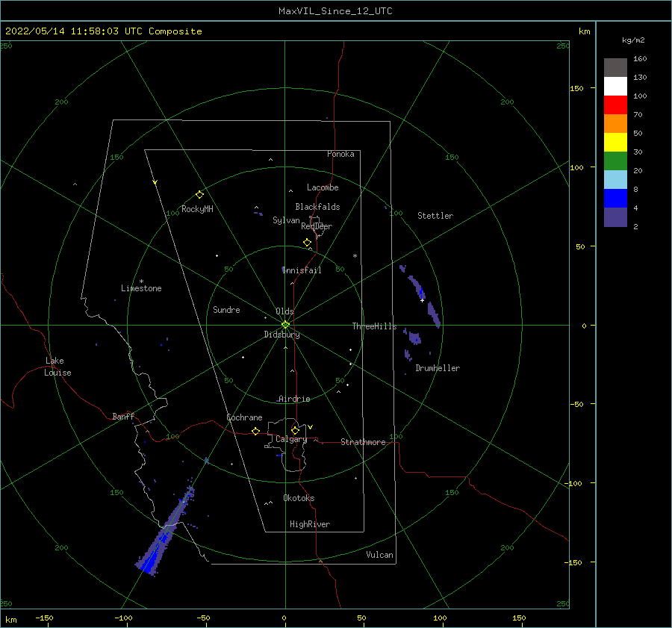Click the km unit label at bottom left

pos(10,620)
